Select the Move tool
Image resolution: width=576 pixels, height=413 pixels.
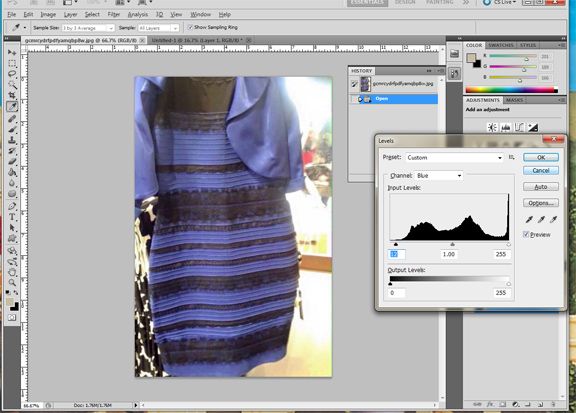point(12,52)
